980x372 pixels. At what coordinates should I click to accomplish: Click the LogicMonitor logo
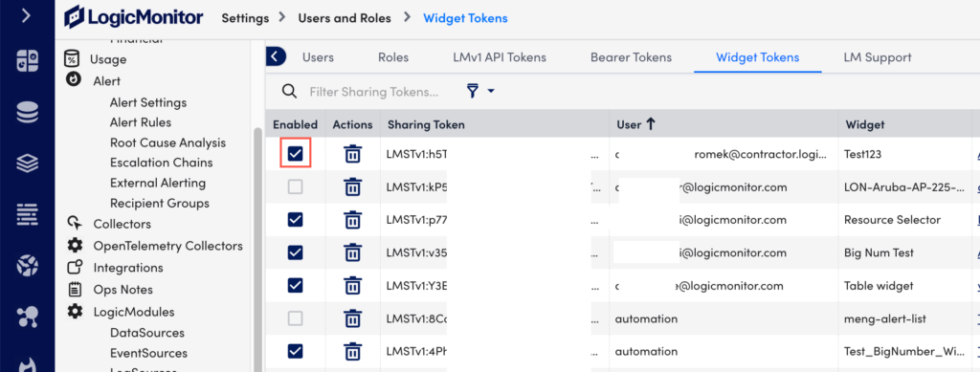133,17
